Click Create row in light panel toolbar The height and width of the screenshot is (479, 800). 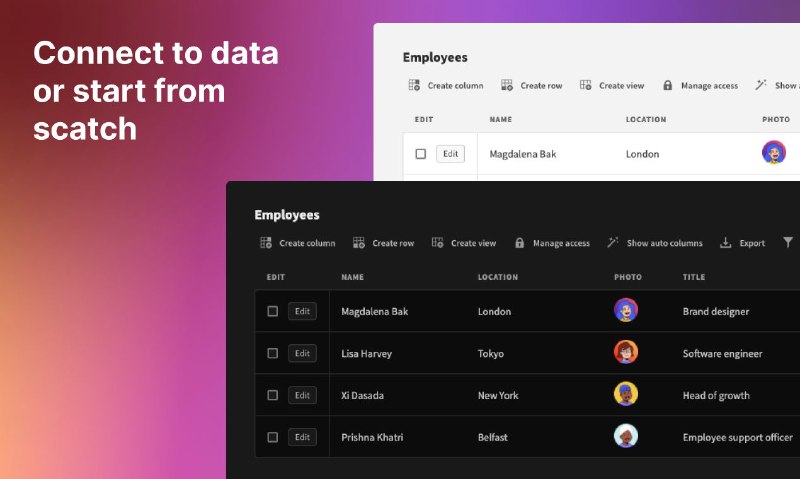click(541, 86)
